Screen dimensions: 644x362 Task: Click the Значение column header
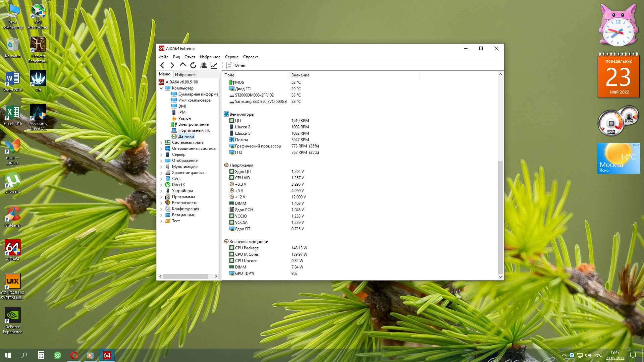coord(300,75)
